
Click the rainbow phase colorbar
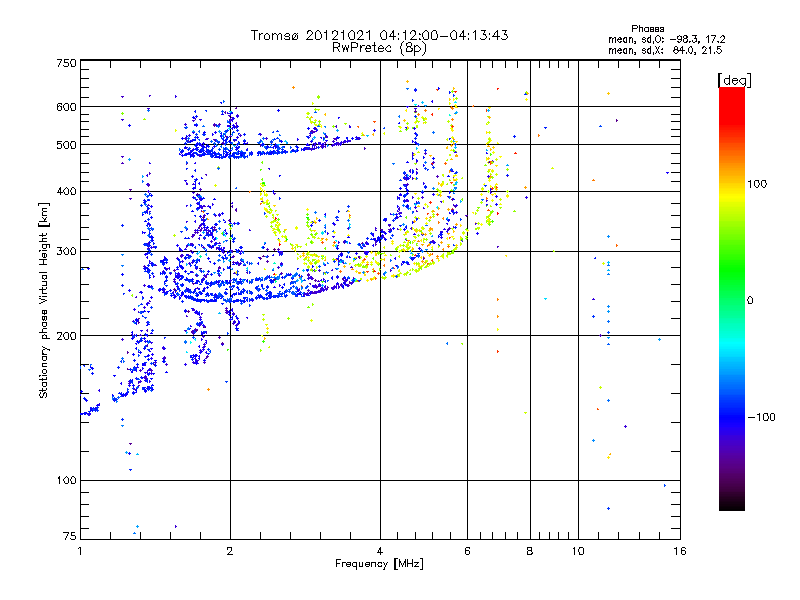pyautogui.click(x=732, y=298)
